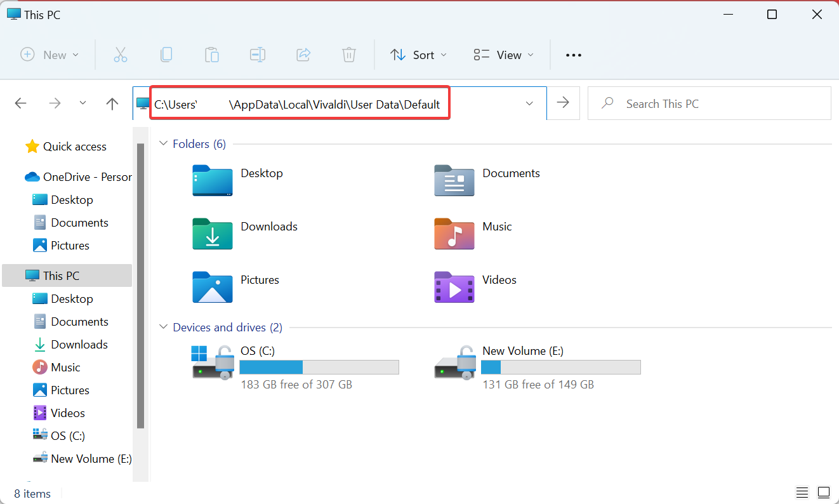Click the Delete trash can icon
Viewport: 839px width, 504px height.
[x=348, y=55]
